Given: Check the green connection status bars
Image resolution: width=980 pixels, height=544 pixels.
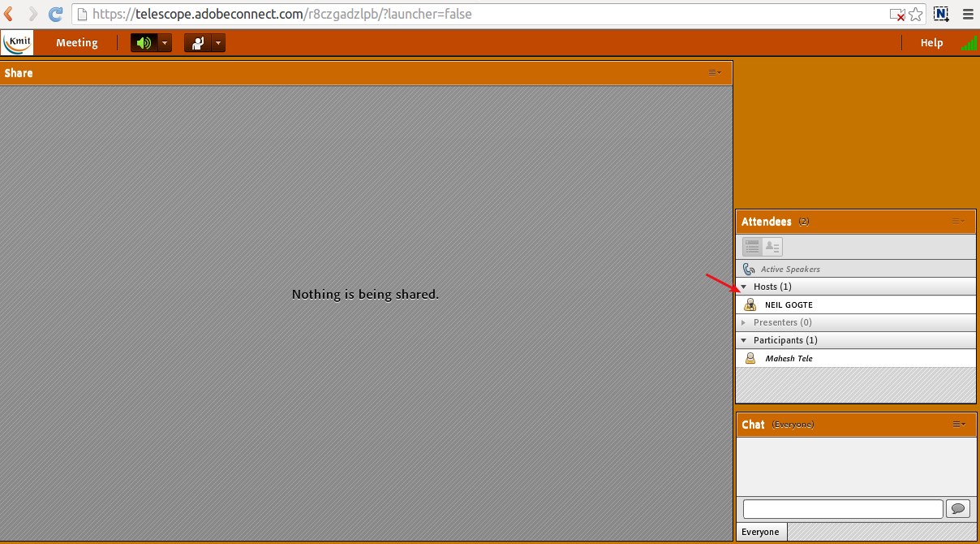Looking at the screenshot, I should pyautogui.click(x=969, y=44).
